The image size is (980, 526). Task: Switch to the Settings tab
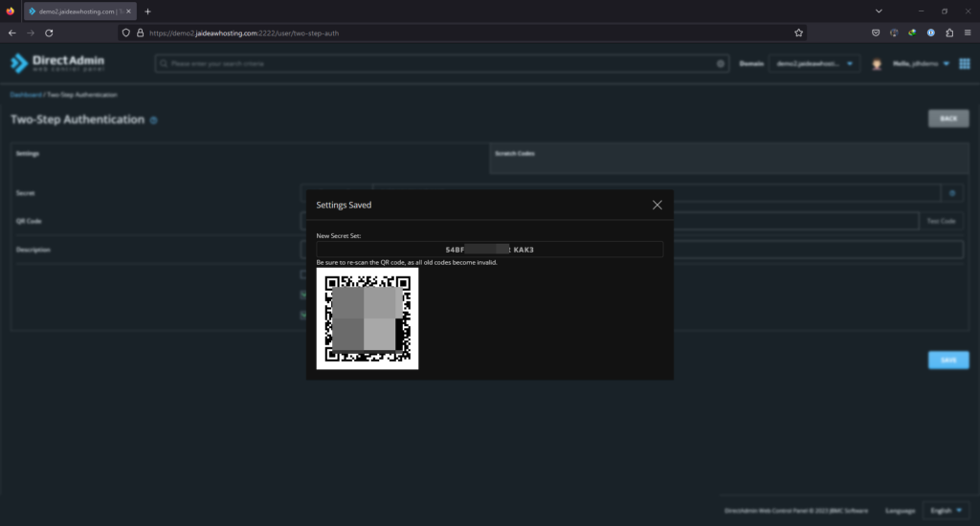[x=250, y=158]
